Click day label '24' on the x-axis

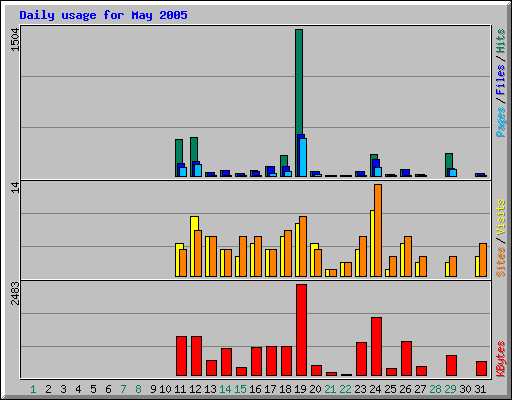[x=375, y=389]
